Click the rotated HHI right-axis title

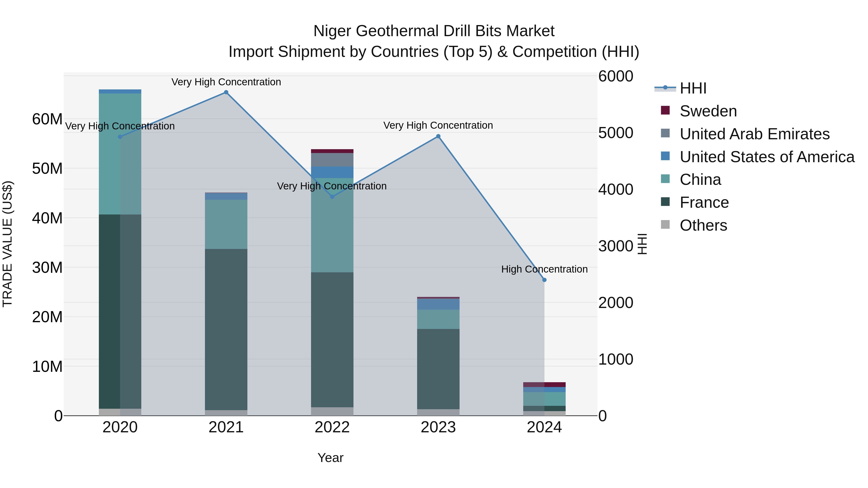(642, 244)
